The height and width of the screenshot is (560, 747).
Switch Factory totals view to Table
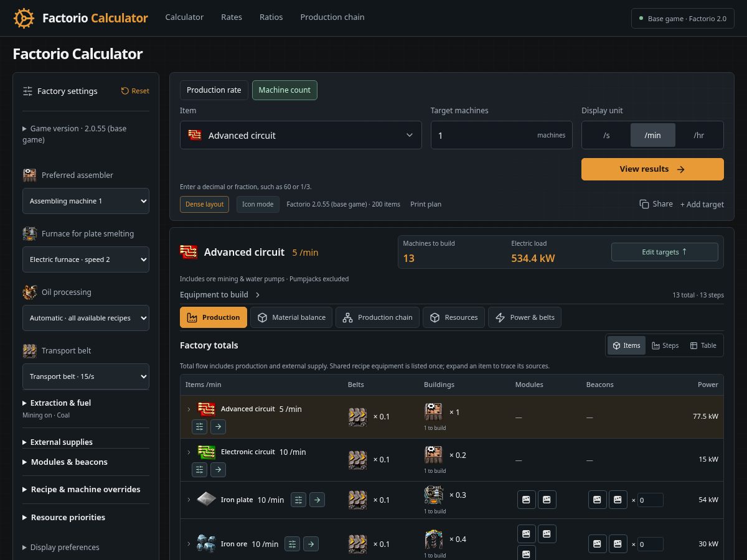tap(703, 345)
